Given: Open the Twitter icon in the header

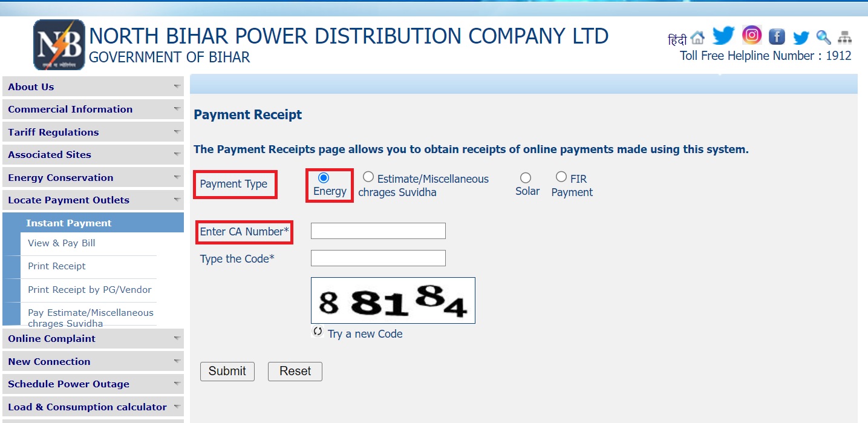Looking at the screenshot, I should point(723,36).
